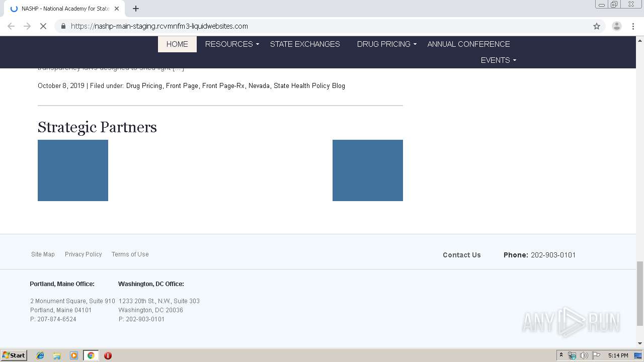Click the second Strategic Partners blue tile
Image resolution: width=644 pixels, height=362 pixels.
pos(368,170)
